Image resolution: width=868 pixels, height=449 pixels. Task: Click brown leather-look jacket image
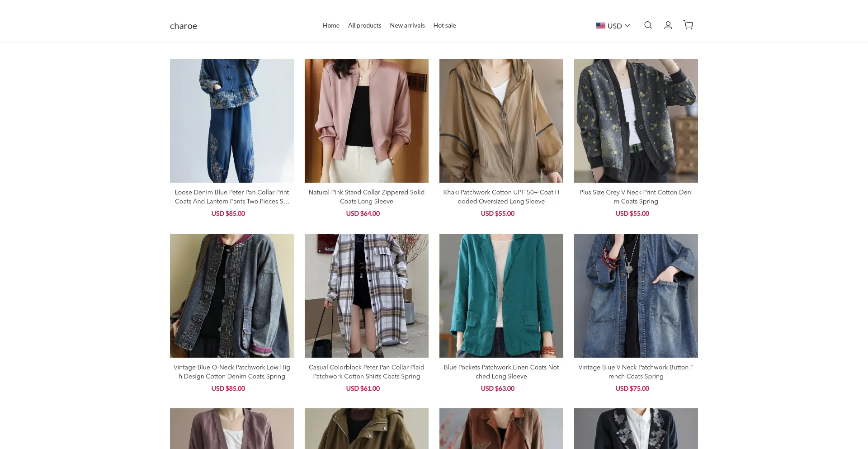pyautogui.click(x=501, y=429)
